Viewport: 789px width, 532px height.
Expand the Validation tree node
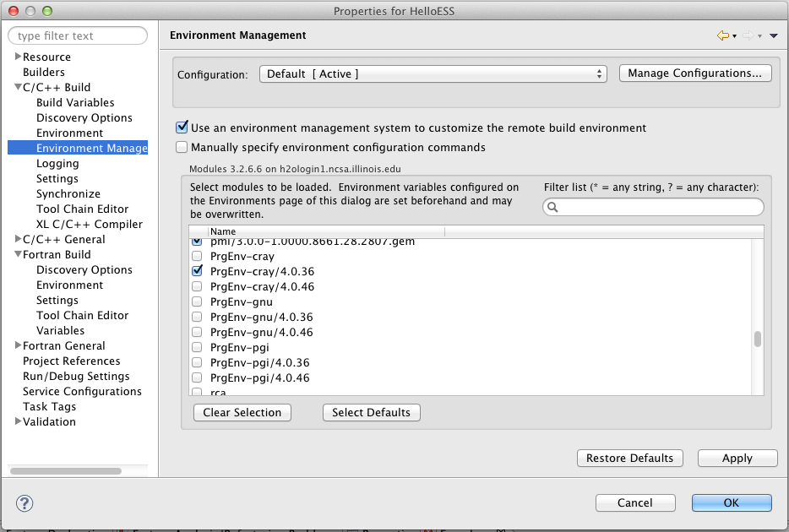(18, 421)
